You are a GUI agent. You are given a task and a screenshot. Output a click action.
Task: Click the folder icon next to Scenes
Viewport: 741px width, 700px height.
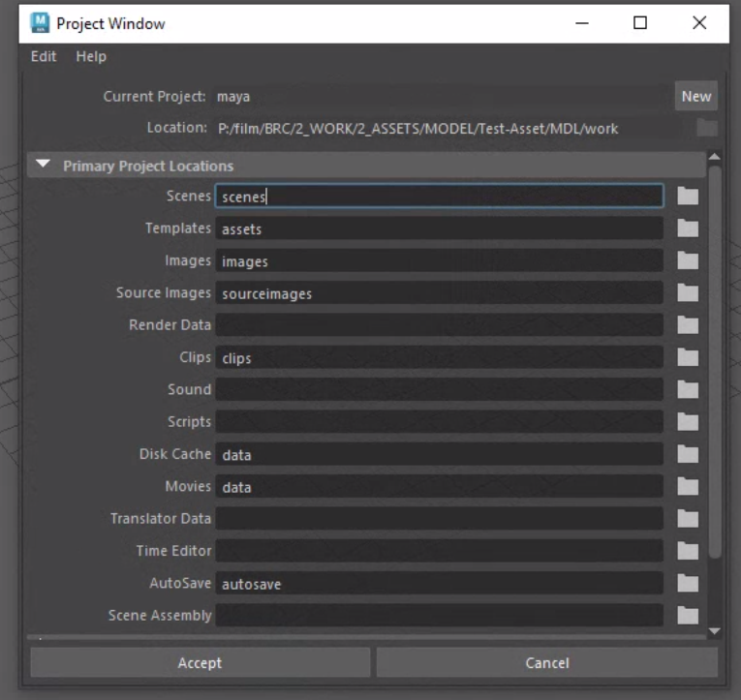(x=688, y=197)
